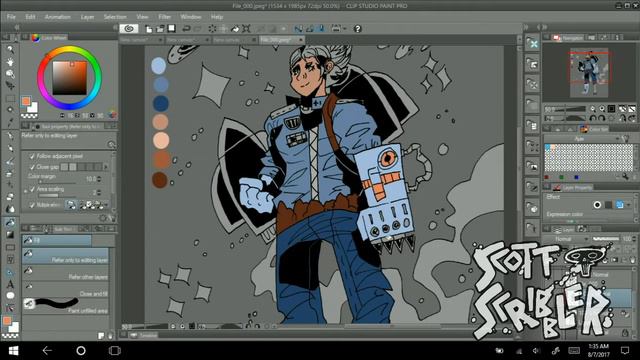Select the Gradient tool
This screenshot has height=360, width=640.
[10, 235]
